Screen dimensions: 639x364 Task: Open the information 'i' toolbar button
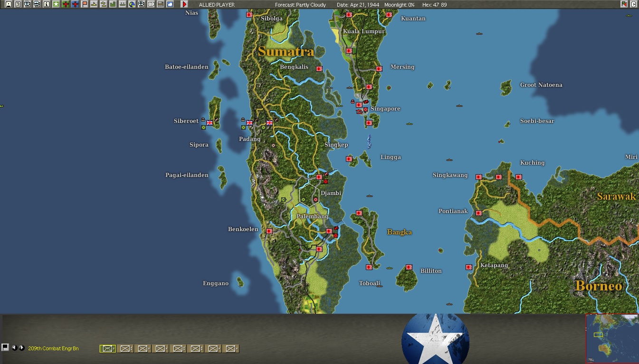tap(46, 4)
